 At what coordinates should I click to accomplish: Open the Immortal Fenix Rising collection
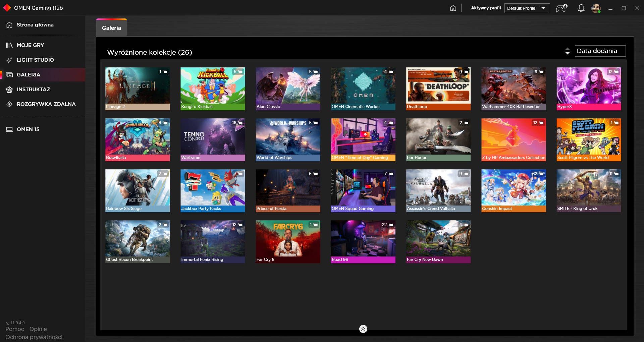click(213, 242)
